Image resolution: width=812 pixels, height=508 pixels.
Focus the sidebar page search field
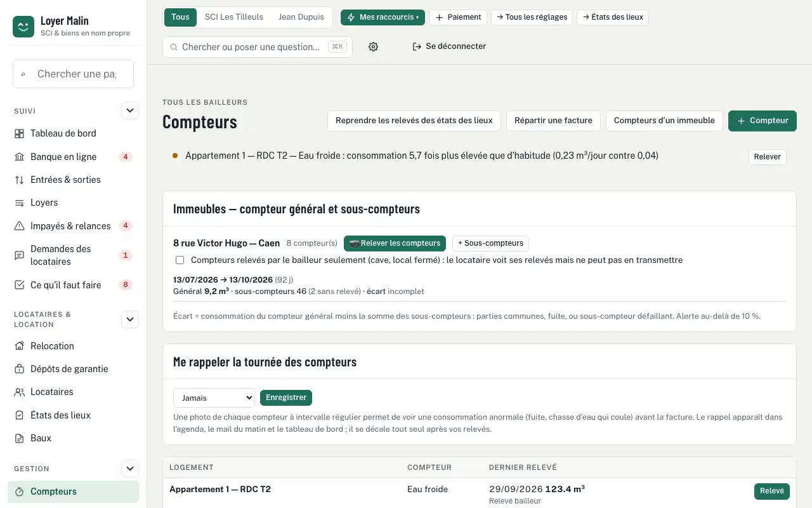[x=73, y=74]
